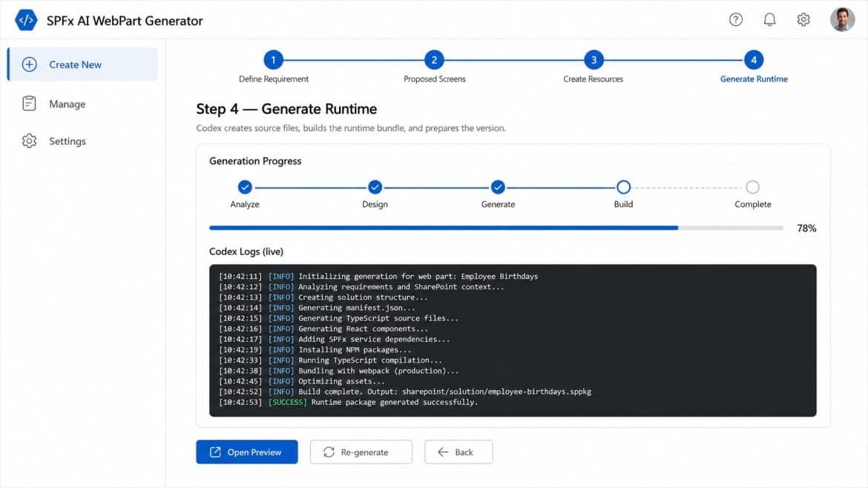Click the Build in-progress circle
This screenshot has height=488, width=868.
point(623,187)
